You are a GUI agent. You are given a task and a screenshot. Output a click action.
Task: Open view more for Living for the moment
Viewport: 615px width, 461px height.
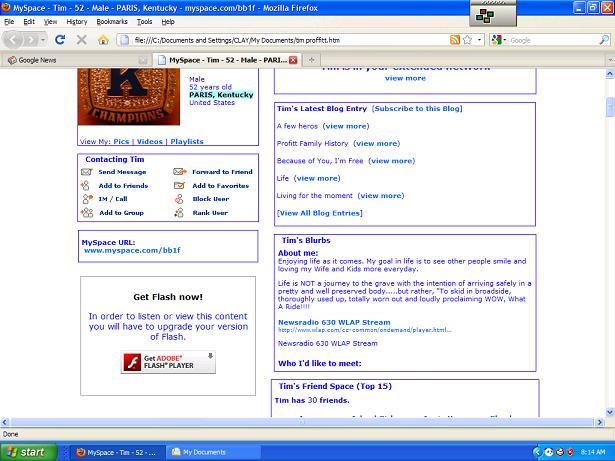point(381,196)
